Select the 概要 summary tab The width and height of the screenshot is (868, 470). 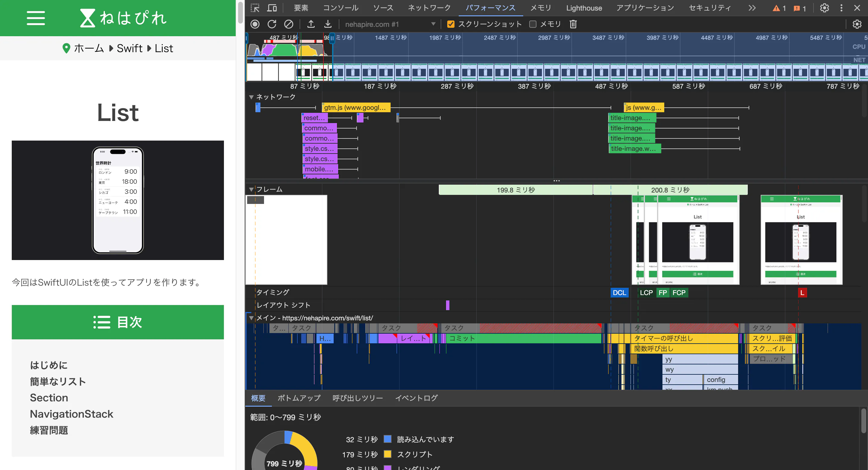pos(258,398)
